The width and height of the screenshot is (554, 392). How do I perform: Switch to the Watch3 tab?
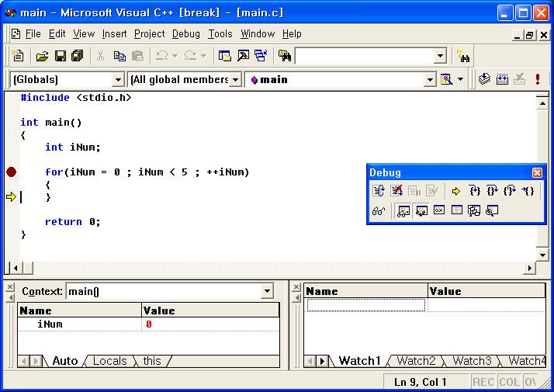472,361
